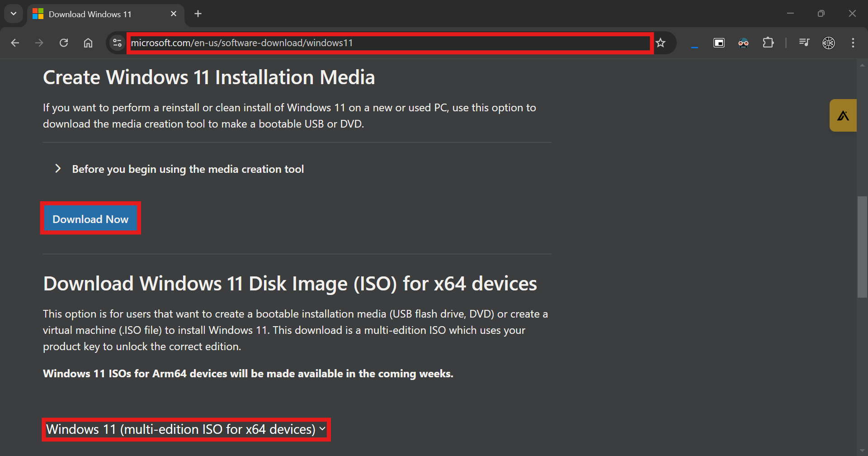View site information icon in address bar
Screen dimensions: 868x456
pos(117,43)
